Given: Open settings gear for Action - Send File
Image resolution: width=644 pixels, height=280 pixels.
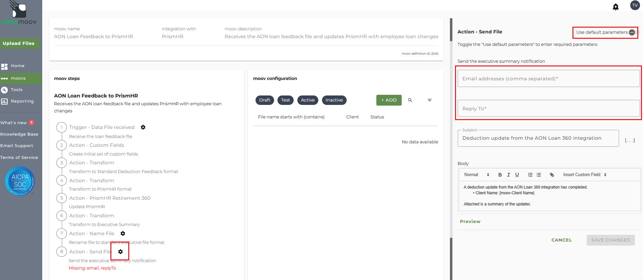Looking at the screenshot, I should 120,252.
